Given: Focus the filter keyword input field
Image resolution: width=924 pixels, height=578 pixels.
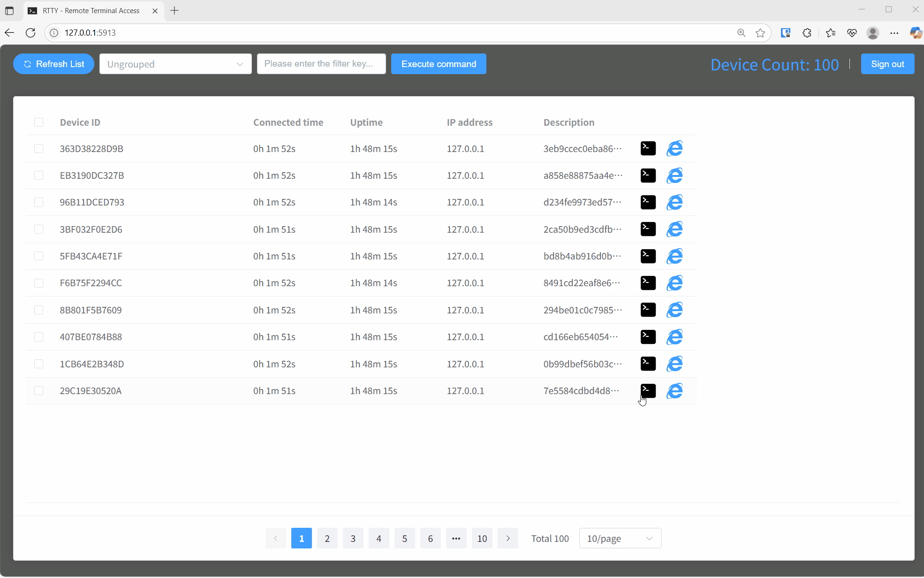Looking at the screenshot, I should click(321, 64).
